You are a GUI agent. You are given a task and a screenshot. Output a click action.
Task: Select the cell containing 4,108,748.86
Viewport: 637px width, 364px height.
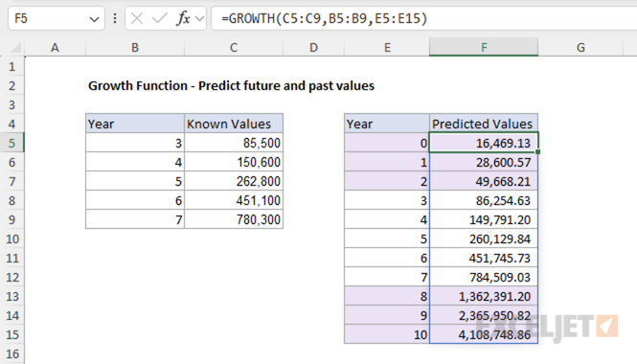tap(484, 334)
